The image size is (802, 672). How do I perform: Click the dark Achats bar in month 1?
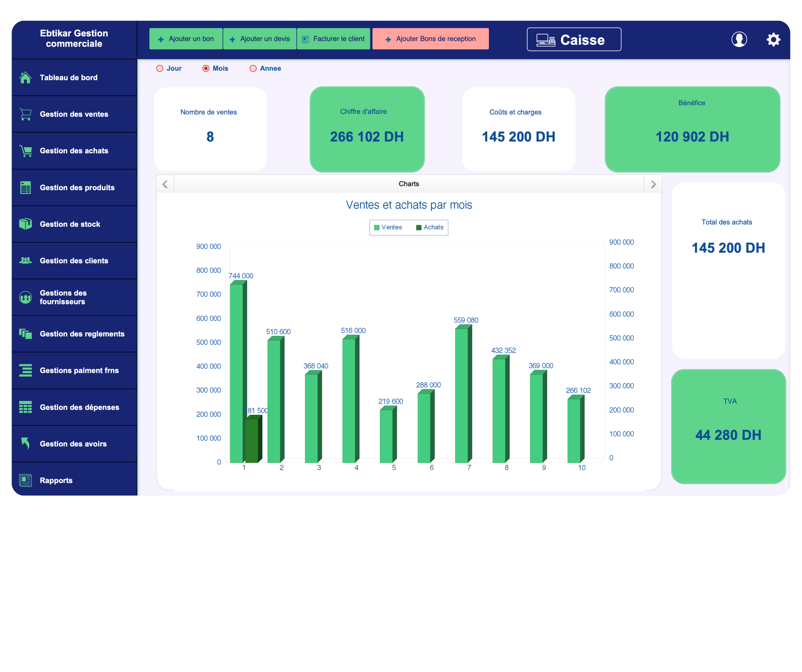(253, 439)
